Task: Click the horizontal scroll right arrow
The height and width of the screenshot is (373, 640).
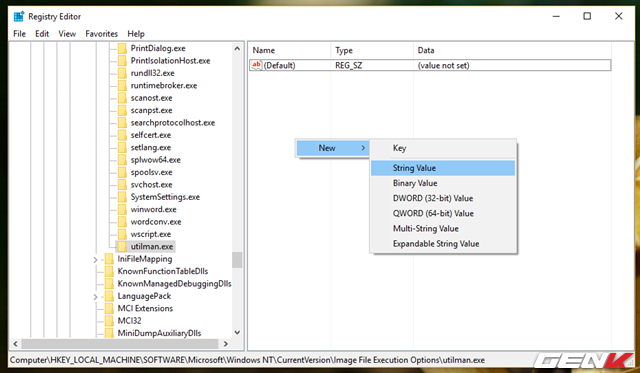Action: click(226, 344)
